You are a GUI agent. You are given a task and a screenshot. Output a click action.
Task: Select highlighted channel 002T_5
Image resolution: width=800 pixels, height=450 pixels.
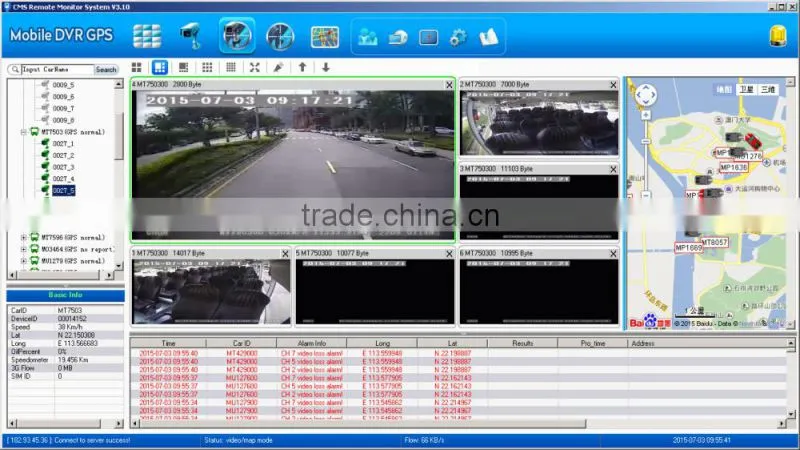(63, 191)
